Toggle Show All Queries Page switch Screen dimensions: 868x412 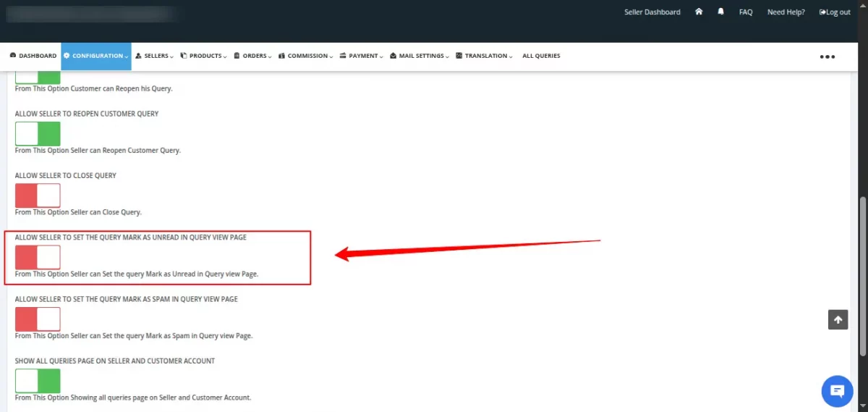(38, 381)
